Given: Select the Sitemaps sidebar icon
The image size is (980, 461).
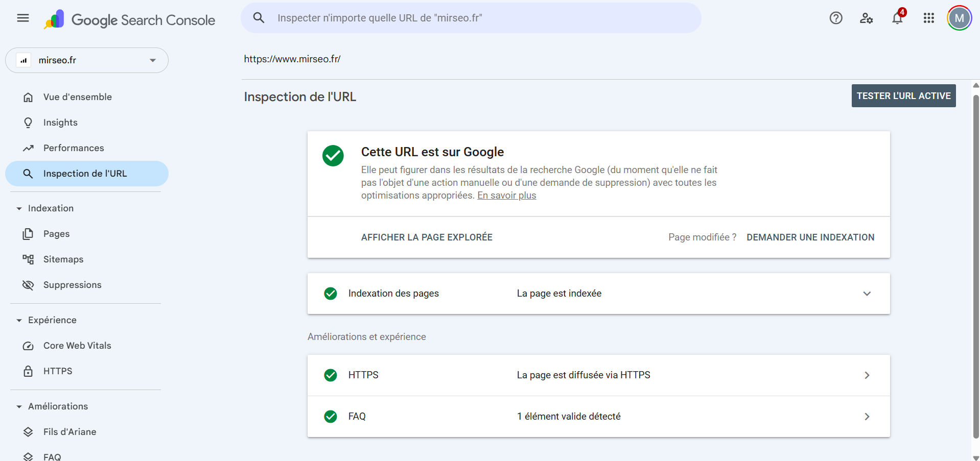Looking at the screenshot, I should point(28,259).
